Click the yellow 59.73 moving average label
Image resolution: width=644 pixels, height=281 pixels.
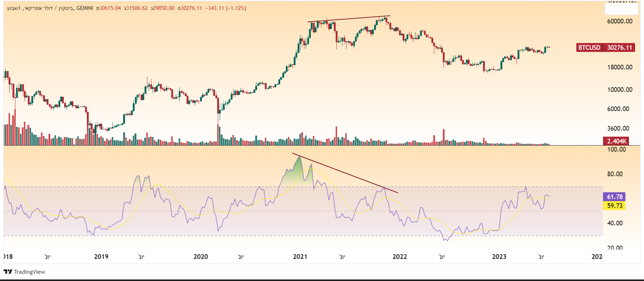[614, 206]
